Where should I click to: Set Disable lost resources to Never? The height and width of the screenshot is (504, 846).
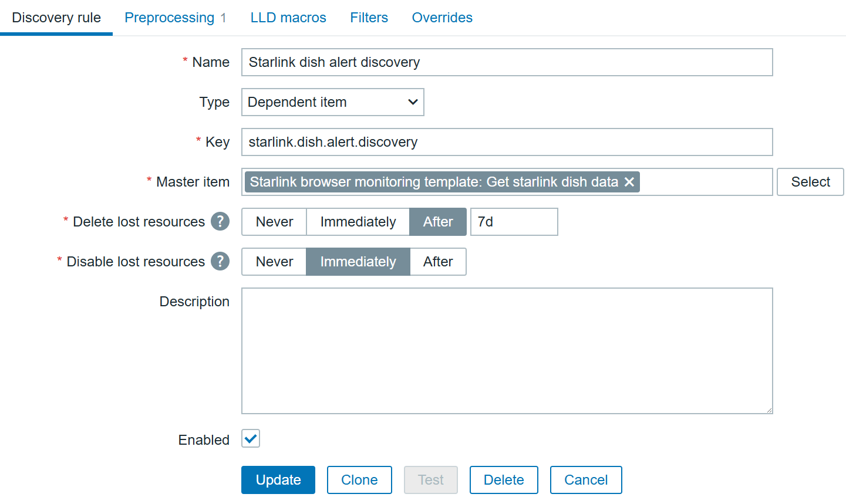click(x=274, y=262)
